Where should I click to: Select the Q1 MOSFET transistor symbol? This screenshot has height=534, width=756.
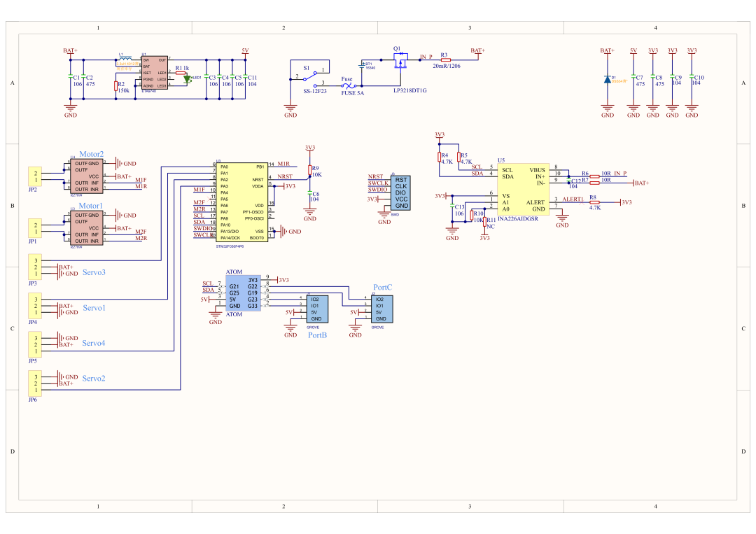(x=400, y=60)
